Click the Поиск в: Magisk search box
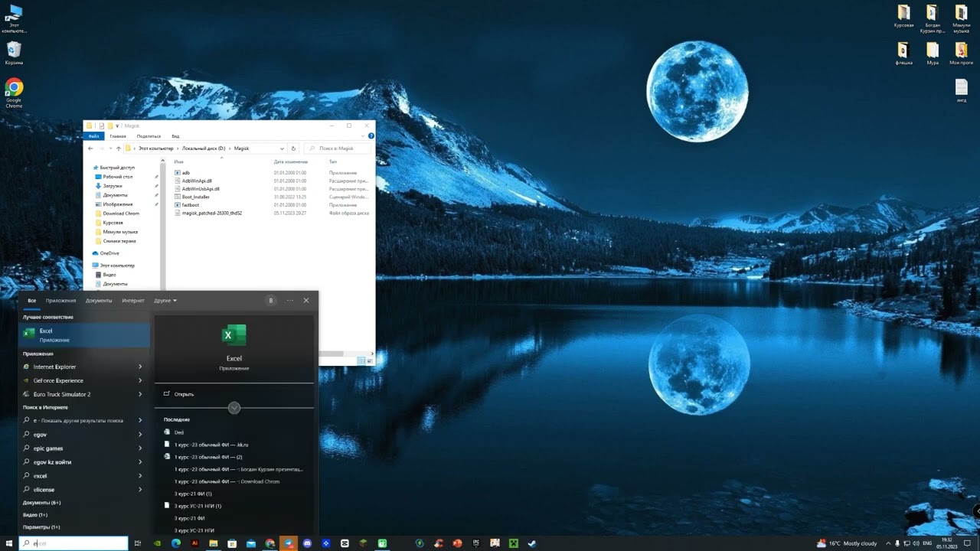This screenshot has width=980, height=551. coord(338,148)
